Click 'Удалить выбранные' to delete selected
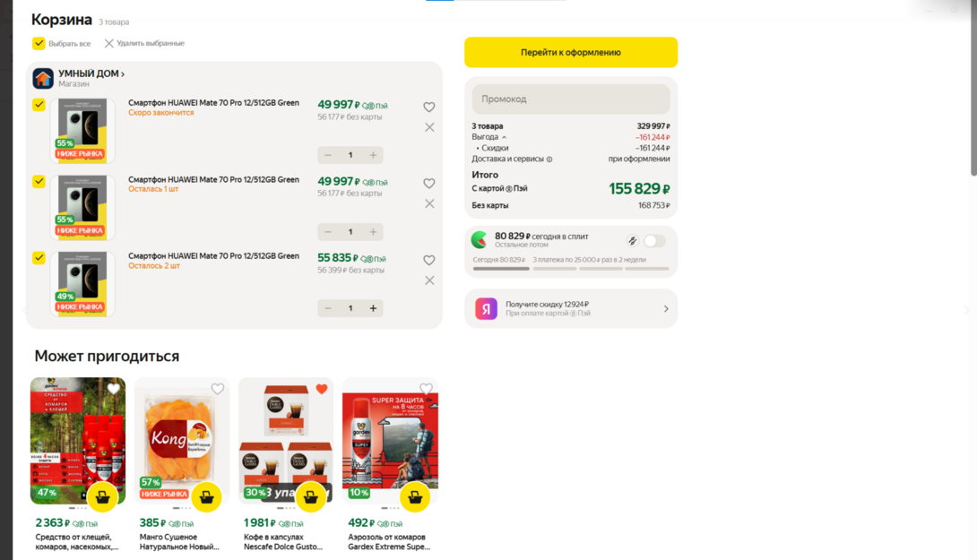Viewport: 977px width, 560px height. [x=144, y=43]
